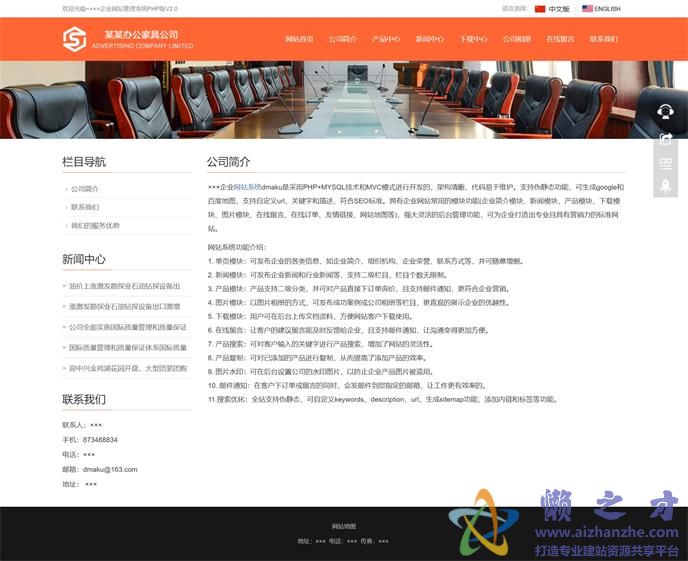This screenshot has height=561, width=688.
Task: Click the rocket back-to-top icon
Action: click(666, 186)
